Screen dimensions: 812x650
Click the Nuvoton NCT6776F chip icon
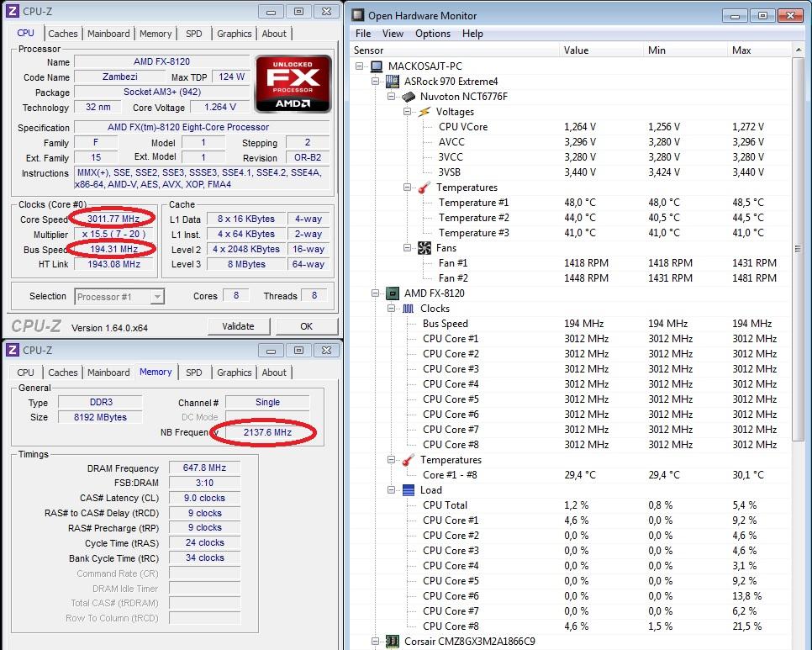[x=409, y=97]
